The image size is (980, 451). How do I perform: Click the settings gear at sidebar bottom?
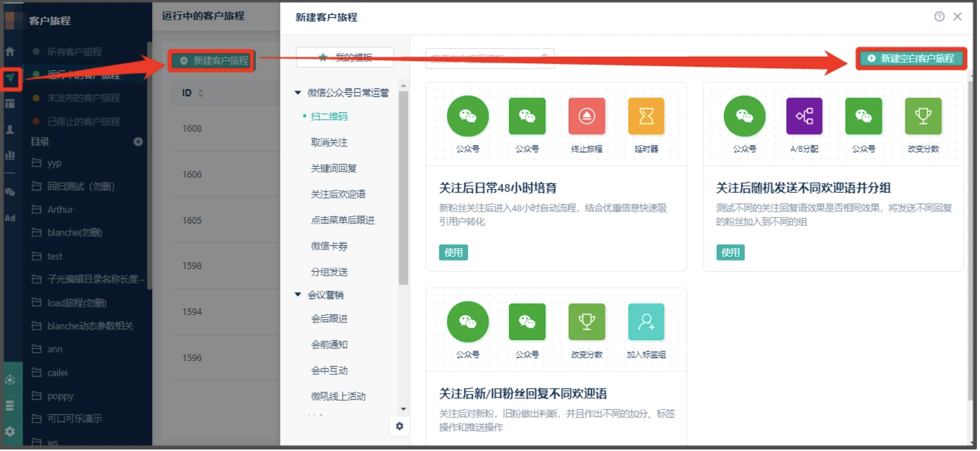[10, 433]
